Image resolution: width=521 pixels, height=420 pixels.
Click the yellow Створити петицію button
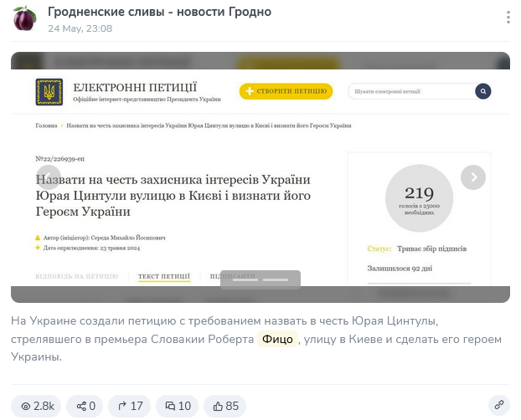[x=286, y=91]
